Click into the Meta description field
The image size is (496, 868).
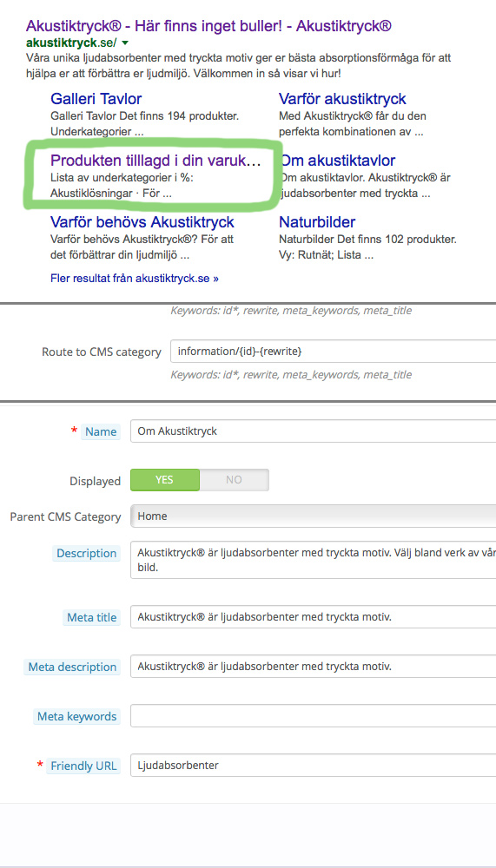(313, 666)
